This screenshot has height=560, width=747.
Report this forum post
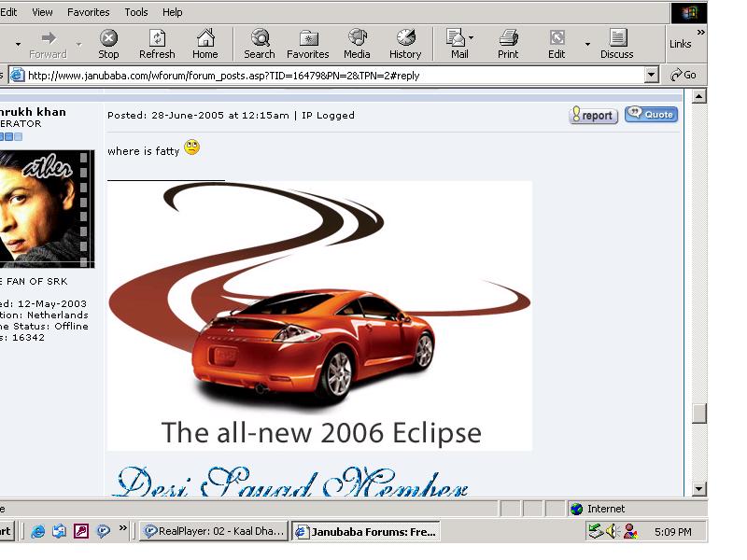tap(593, 115)
